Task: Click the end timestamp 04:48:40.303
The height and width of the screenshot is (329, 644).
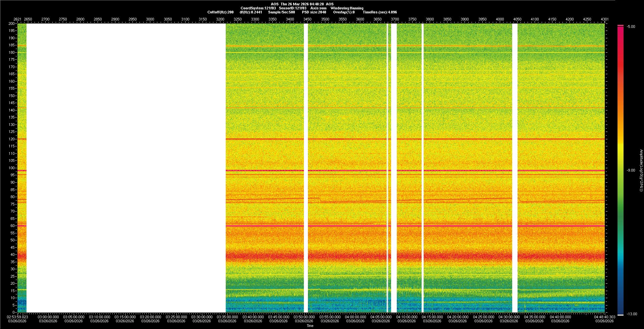Action: [x=604, y=317]
